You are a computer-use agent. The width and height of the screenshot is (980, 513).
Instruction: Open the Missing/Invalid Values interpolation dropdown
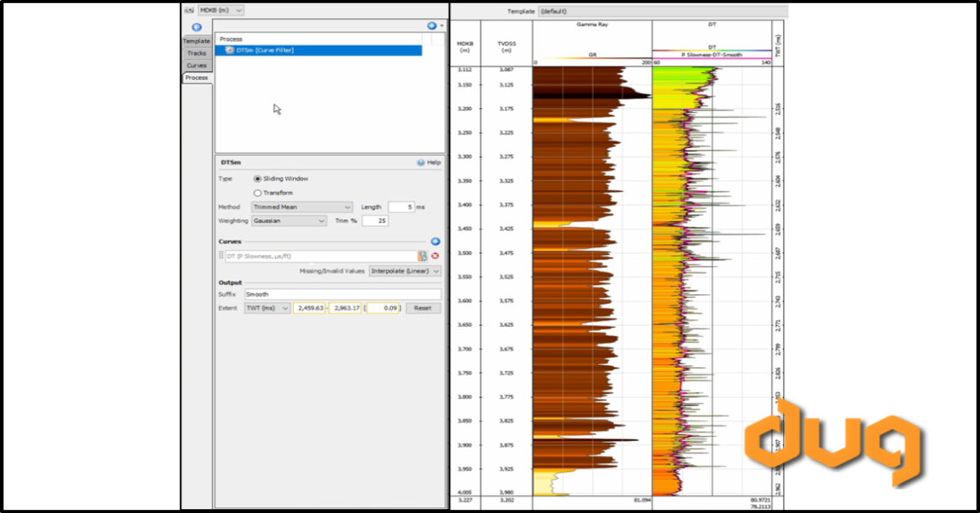point(405,271)
